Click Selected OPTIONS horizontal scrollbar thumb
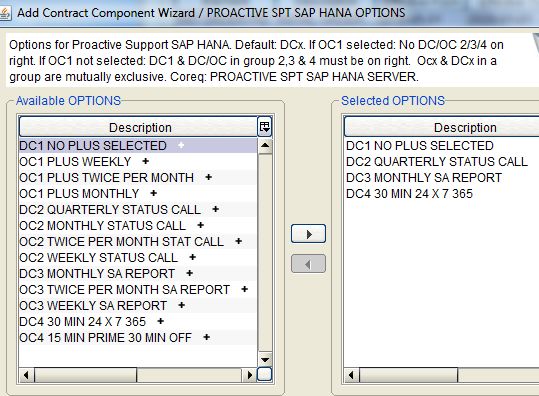Viewport: 539px width, 396px height. (x=409, y=375)
